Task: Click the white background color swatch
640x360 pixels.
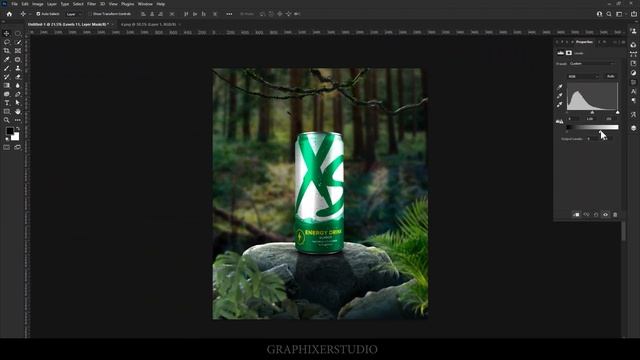Action: click(16, 137)
